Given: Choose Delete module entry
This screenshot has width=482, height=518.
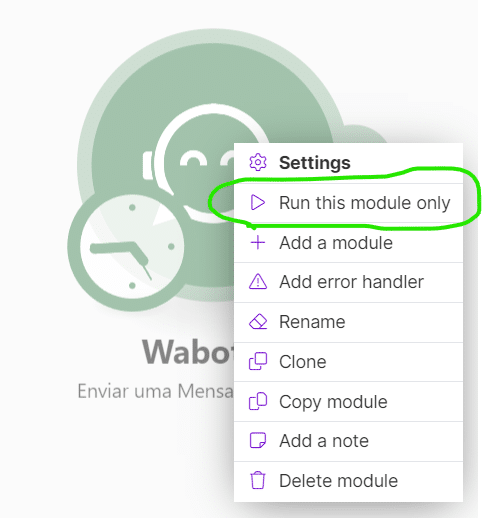Looking at the screenshot, I should tap(348, 481).
